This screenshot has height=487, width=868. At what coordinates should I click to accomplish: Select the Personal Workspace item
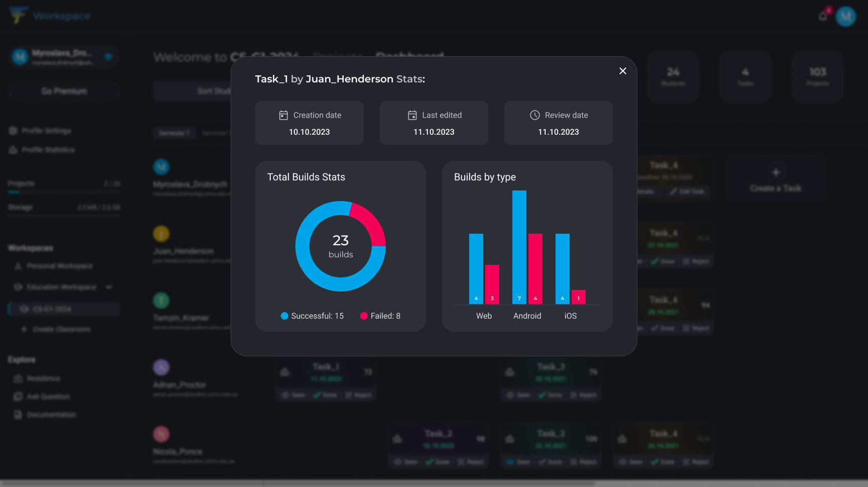tap(59, 266)
